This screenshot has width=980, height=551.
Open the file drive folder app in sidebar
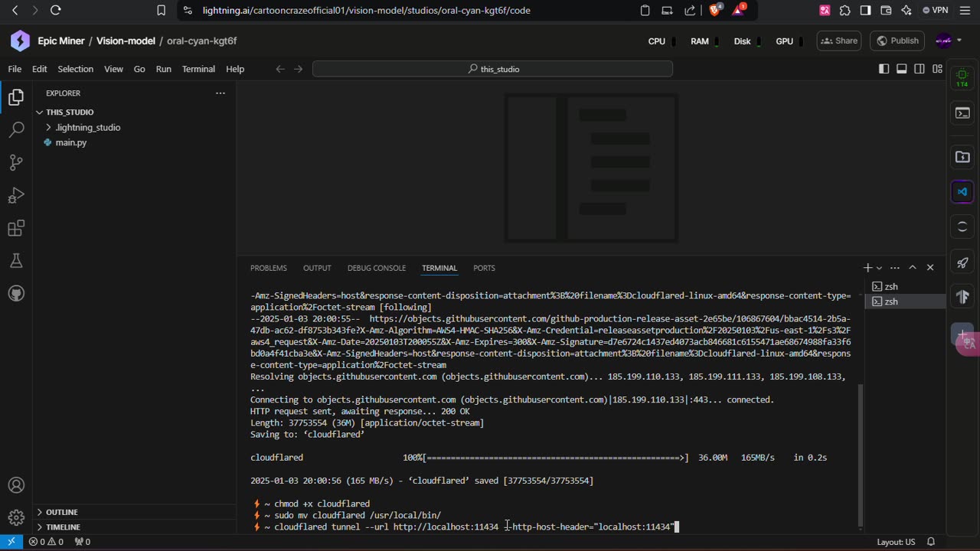click(x=962, y=157)
